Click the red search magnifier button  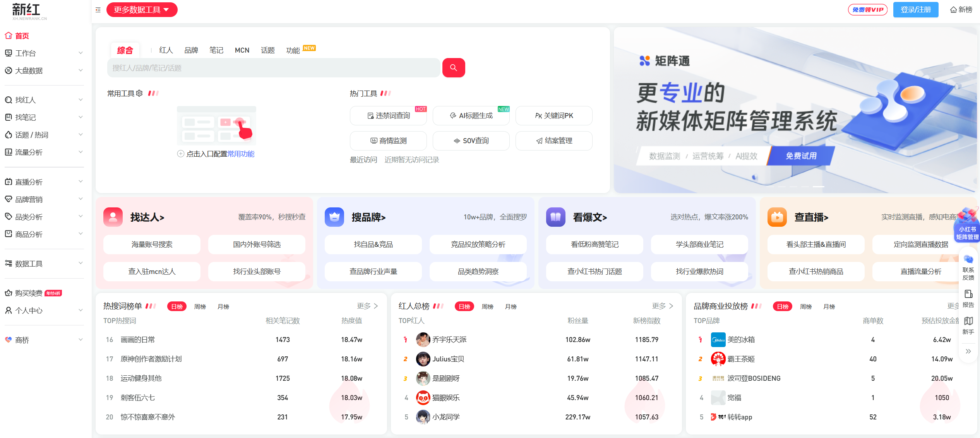point(453,68)
